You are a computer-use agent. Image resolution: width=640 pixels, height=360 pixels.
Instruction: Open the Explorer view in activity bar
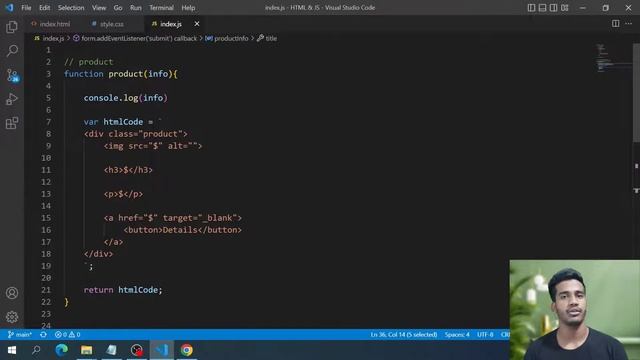tap(12, 27)
